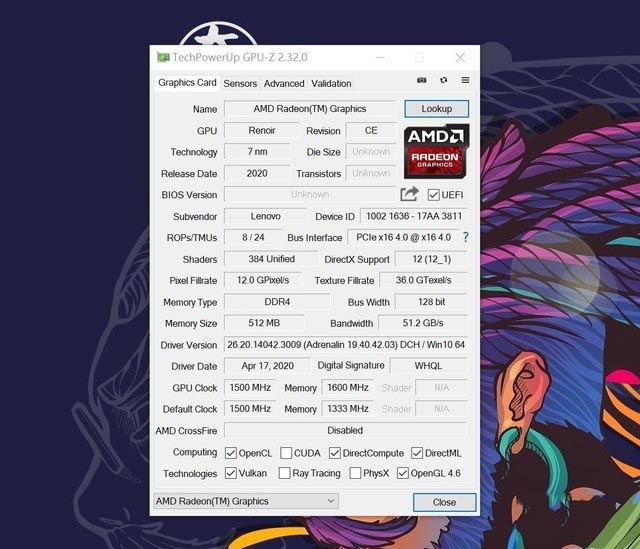
Task: Click the GPU-Z screenshot camera icon
Action: point(421,80)
